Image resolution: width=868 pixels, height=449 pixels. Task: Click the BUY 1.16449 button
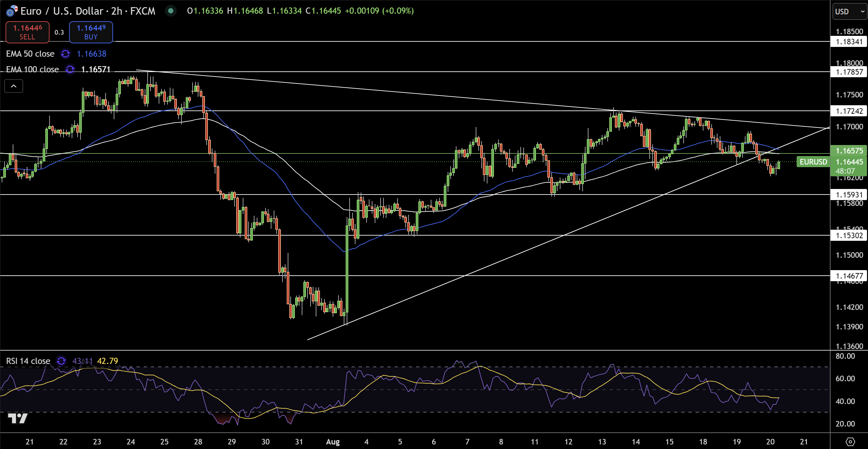coord(91,32)
